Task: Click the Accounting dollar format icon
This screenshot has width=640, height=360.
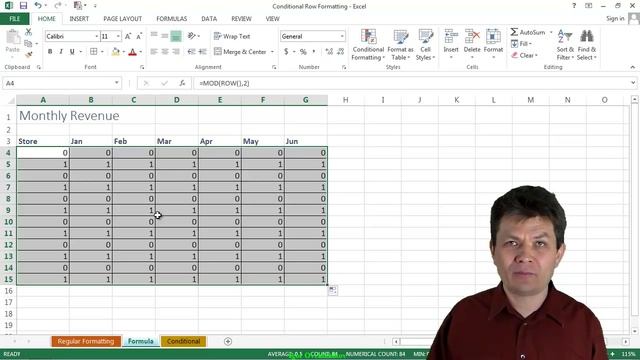Action: point(286,52)
